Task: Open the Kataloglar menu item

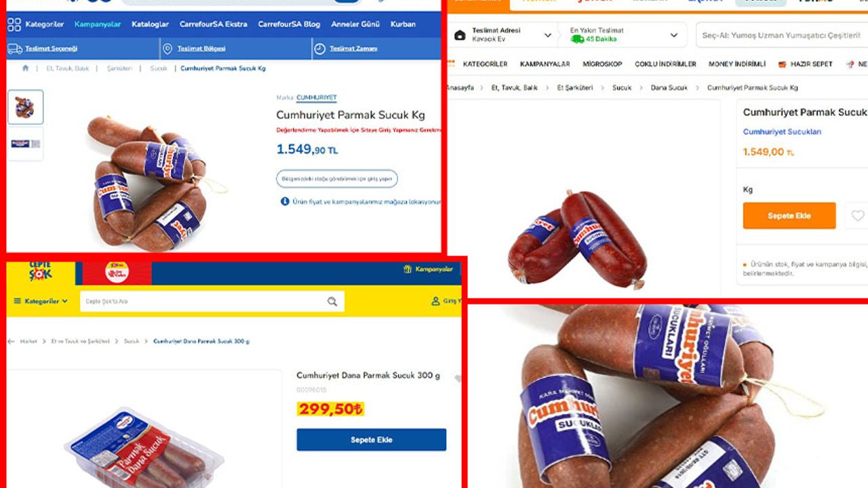Action: tap(150, 24)
